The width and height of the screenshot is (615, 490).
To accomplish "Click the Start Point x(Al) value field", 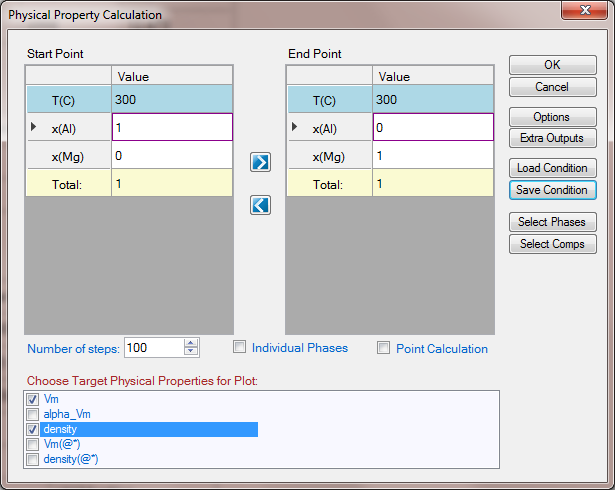I will 172,128.
